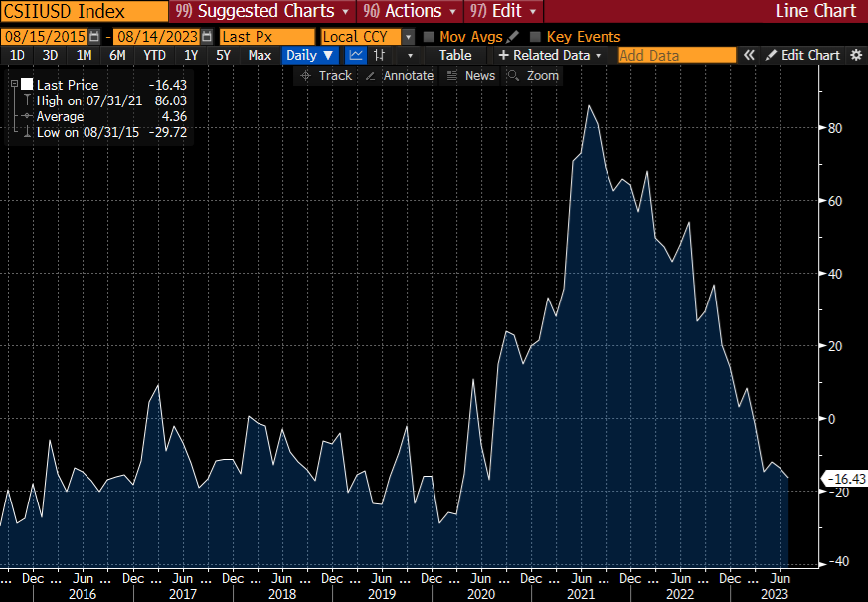
Task: Show News overlay on the chart
Action: (471, 76)
